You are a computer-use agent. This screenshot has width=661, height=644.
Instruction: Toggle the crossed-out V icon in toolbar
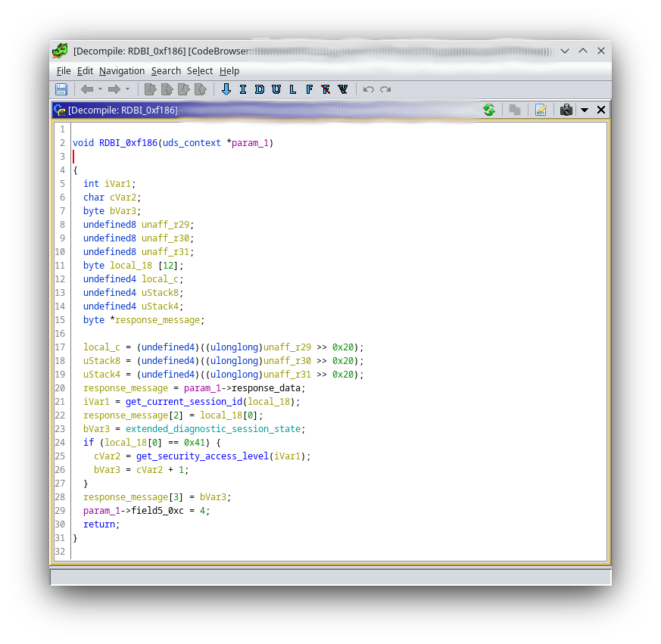coord(343,89)
